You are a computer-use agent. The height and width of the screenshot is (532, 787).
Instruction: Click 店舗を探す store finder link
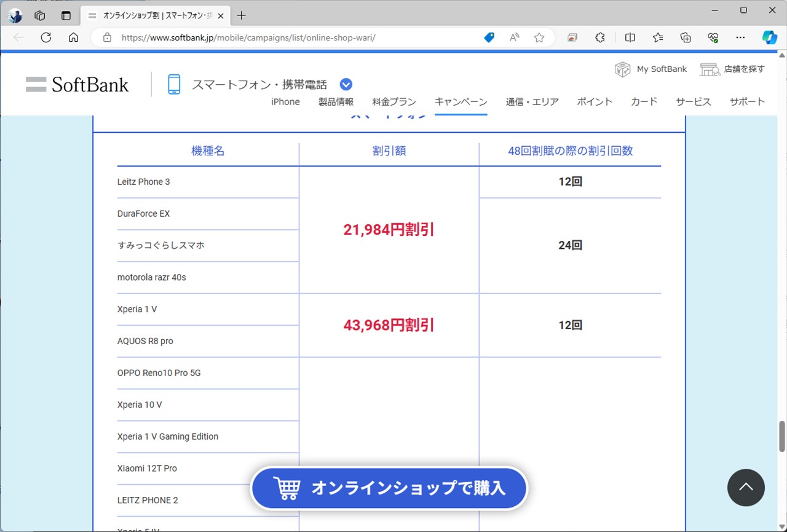click(x=732, y=69)
